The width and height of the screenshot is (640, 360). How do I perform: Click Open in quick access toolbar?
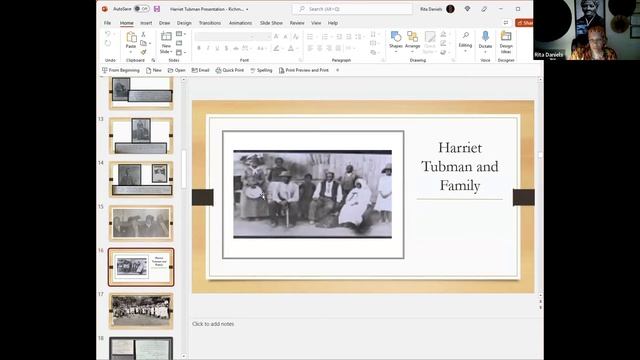tap(177, 70)
